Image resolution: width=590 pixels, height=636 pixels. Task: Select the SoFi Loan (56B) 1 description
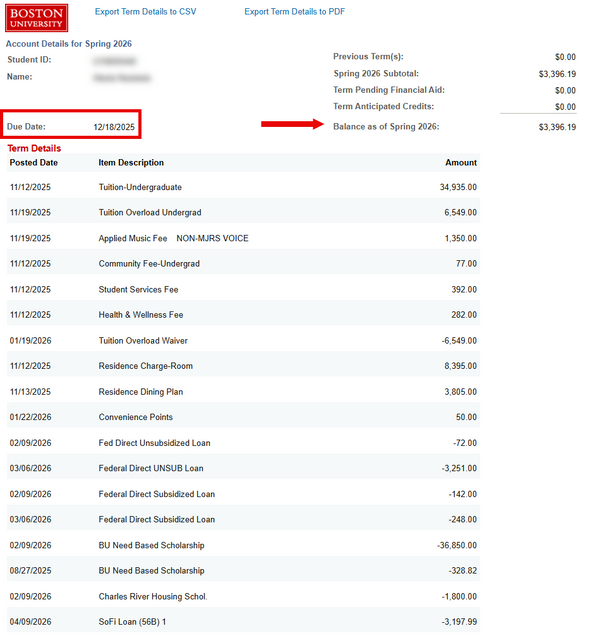132,621
